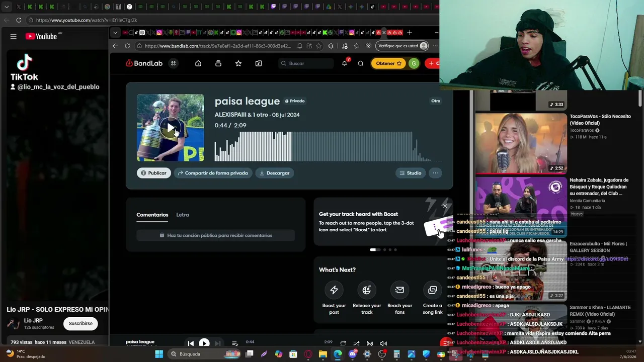Open the player queue list icon
The height and width of the screenshot is (362, 644).
coord(235,343)
